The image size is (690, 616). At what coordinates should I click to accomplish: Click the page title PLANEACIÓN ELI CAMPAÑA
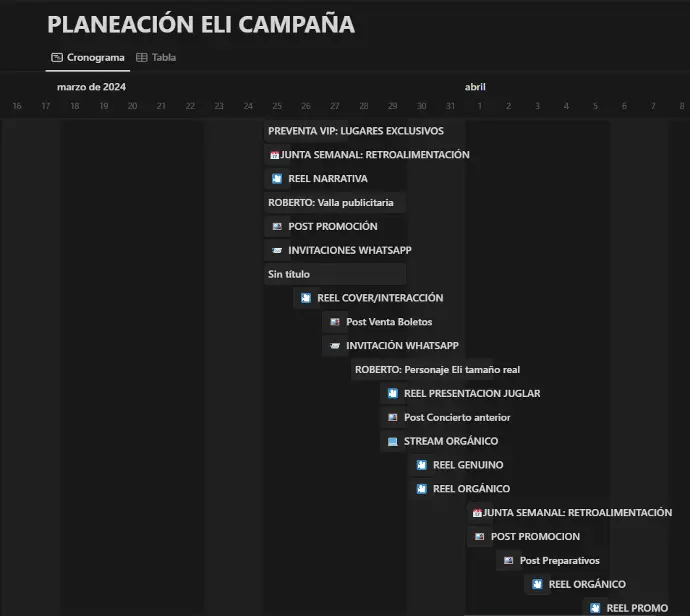201,24
